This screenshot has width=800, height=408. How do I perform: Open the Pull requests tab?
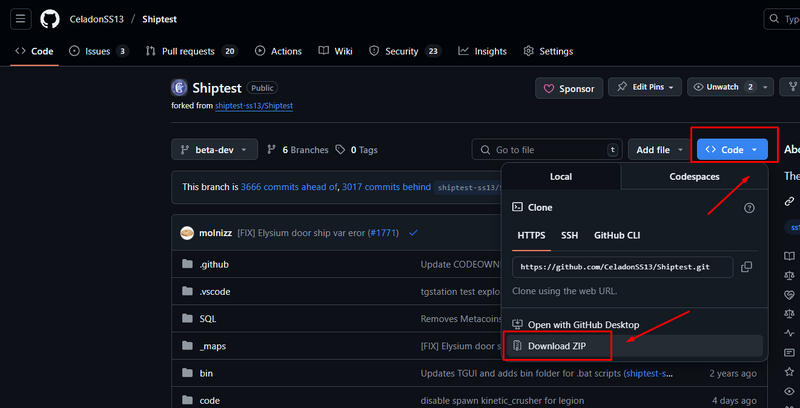coord(191,51)
